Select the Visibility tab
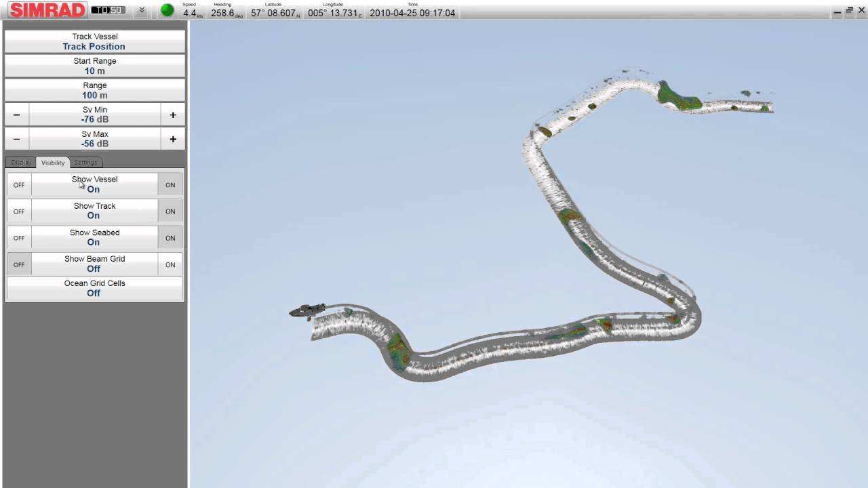868x488 pixels. tap(53, 163)
